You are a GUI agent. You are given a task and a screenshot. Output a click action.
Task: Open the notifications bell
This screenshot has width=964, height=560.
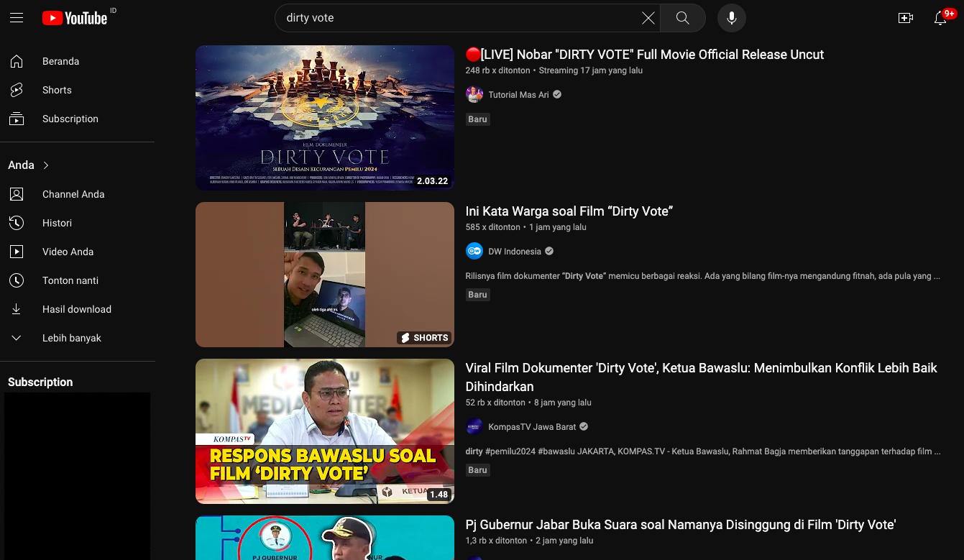(940, 18)
